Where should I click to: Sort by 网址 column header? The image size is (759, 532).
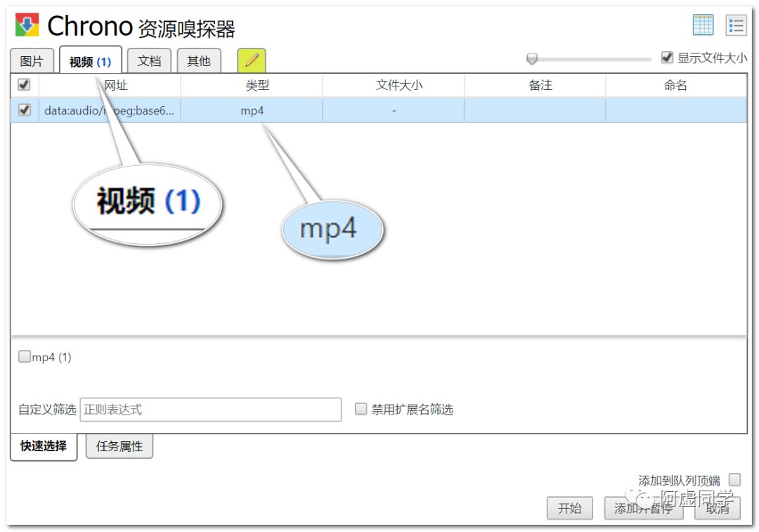[x=110, y=86]
